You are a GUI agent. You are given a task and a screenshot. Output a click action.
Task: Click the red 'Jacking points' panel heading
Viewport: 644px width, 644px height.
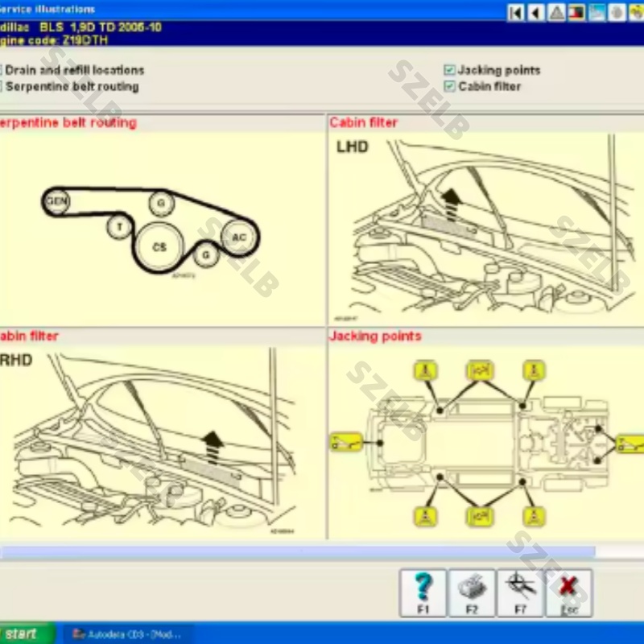point(375,336)
